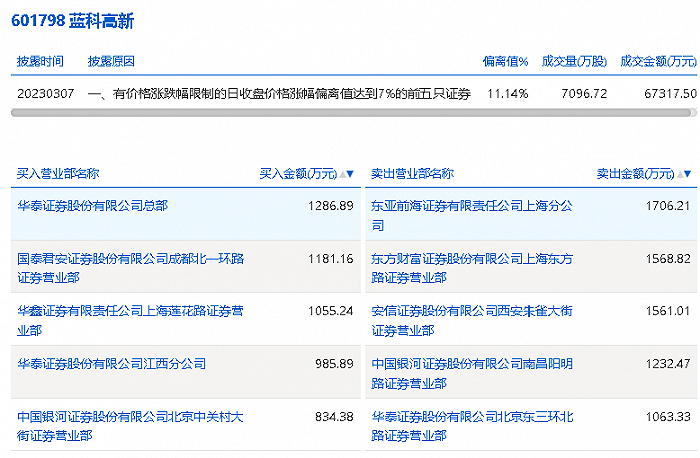The width and height of the screenshot is (700, 458).
Task: Click the 买入营业部名称 column header
Action: point(58,174)
